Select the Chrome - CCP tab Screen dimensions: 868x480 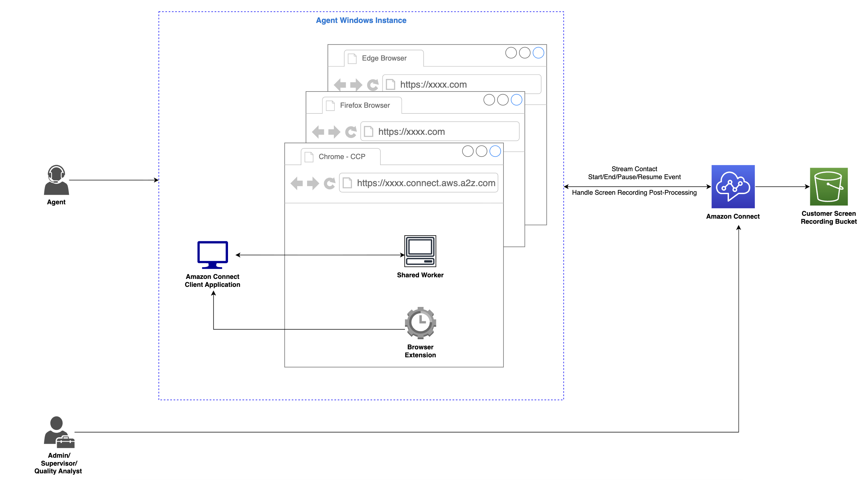341,156
